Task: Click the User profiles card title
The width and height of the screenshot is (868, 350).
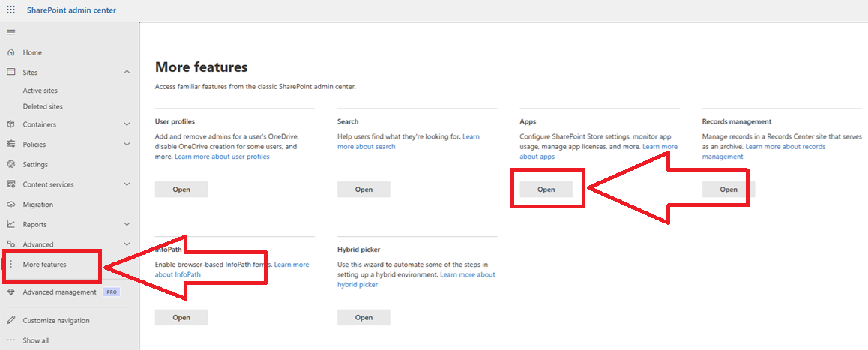Action: coord(175,121)
